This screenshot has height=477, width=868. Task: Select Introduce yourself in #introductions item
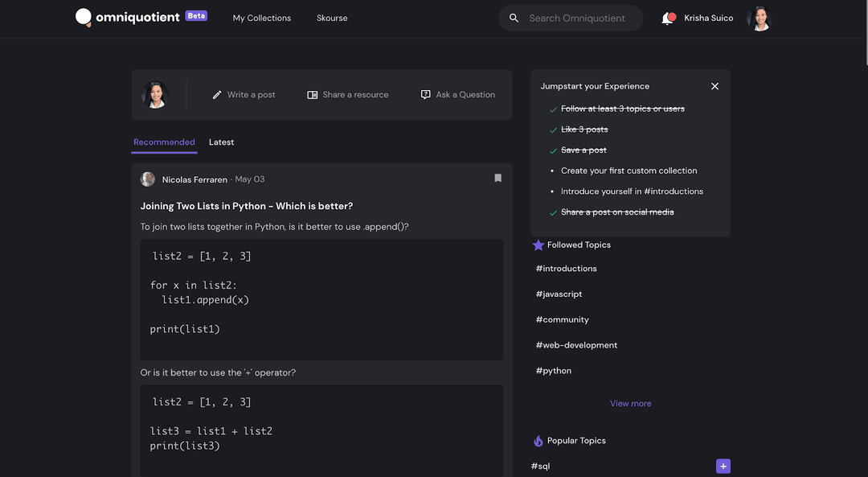tap(632, 191)
